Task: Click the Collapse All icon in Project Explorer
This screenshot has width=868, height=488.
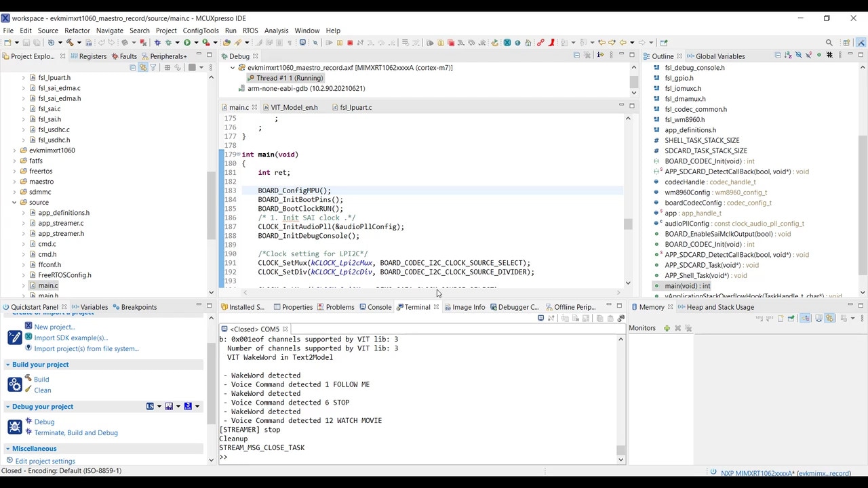Action: click(133, 67)
